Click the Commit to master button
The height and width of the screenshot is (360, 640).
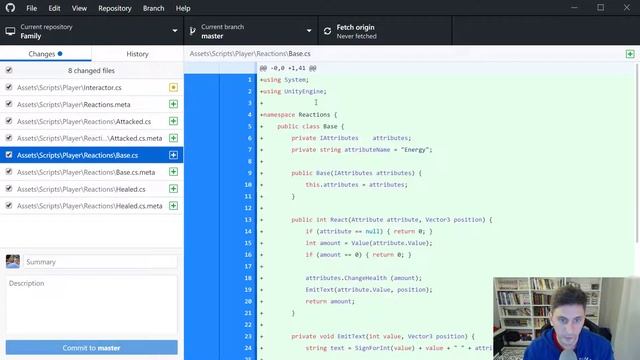91,348
